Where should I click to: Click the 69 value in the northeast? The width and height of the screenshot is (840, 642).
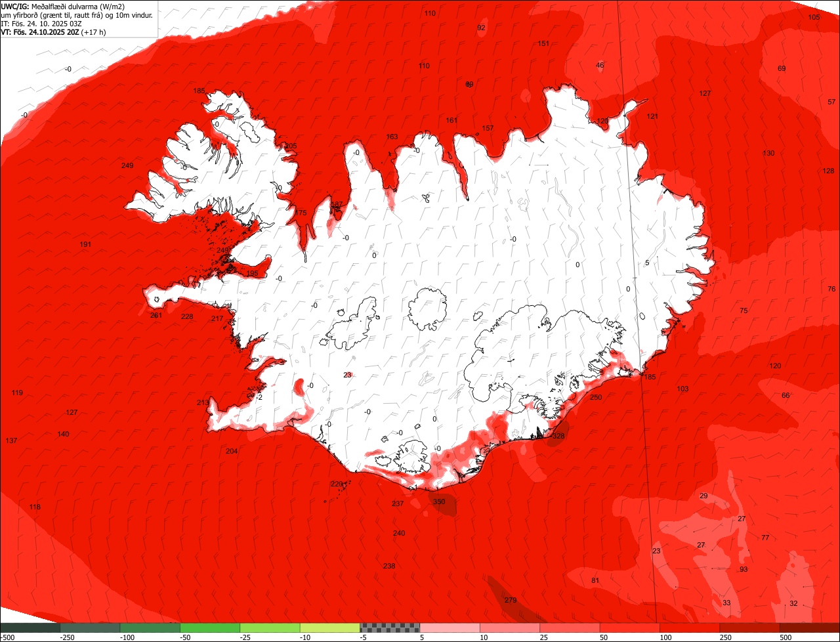[782, 68]
